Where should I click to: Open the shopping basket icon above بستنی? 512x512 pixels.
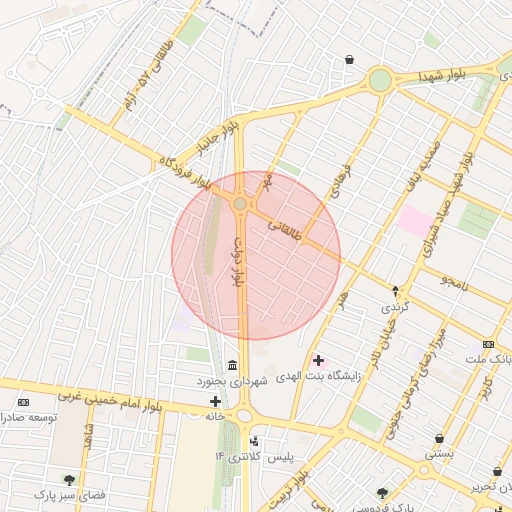440,439
